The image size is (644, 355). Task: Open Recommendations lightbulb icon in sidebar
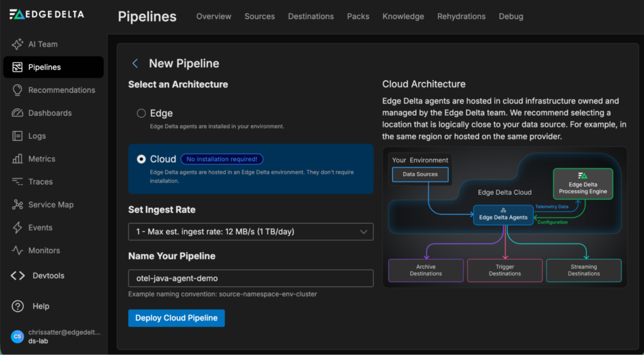pos(18,90)
